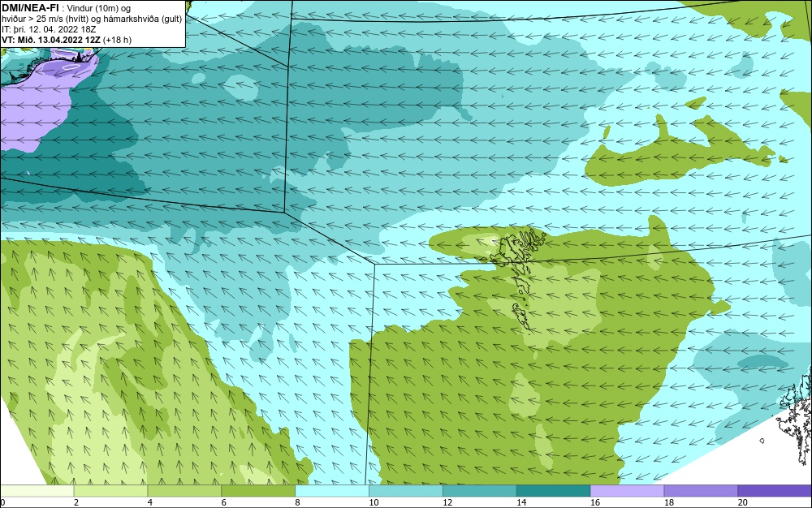The width and height of the screenshot is (812, 508).
Task: Click the legend value '12'
Action: 447,502
